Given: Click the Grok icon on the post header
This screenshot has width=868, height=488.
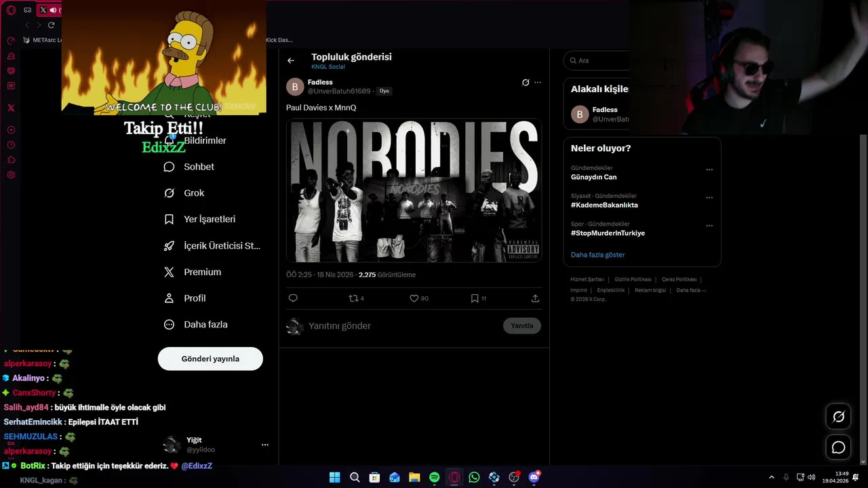Looking at the screenshot, I should (526, 83).
